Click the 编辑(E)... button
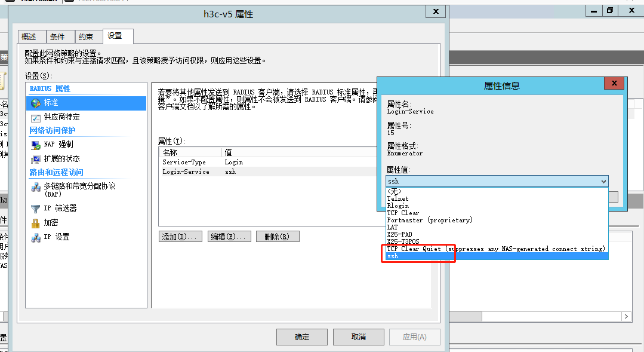This screenshot has width=644, height=352. click(229, 237)
